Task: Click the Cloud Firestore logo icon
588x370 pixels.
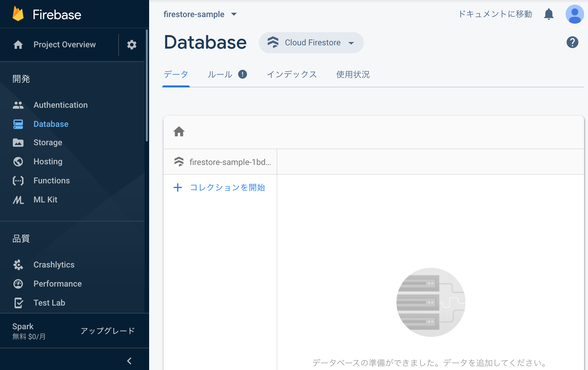Action: (x=273, y=42)
